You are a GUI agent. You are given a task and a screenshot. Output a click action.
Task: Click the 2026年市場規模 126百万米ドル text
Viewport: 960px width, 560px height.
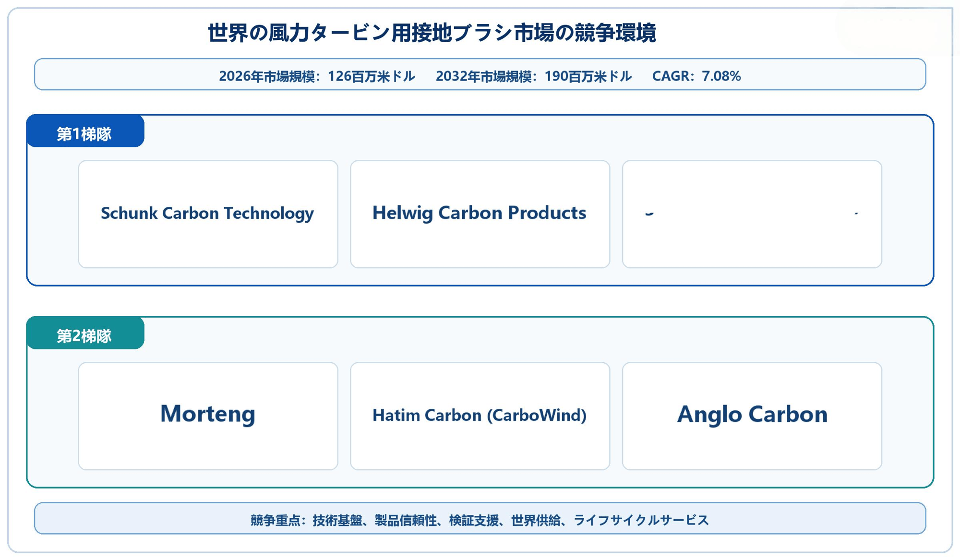[x=317, y=76]
